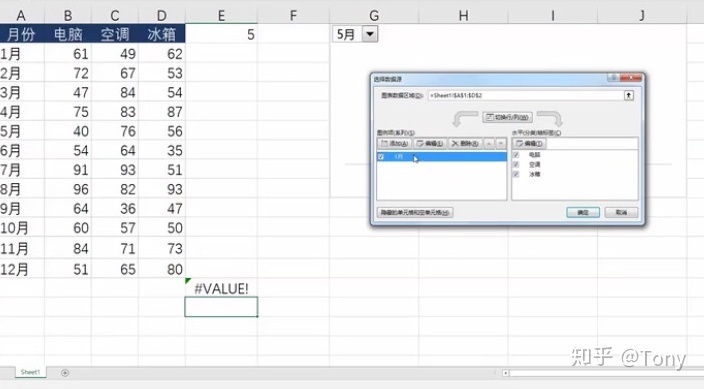Add a new legend series
This screenshot has width=704, height=389.
tap(394, 144)
